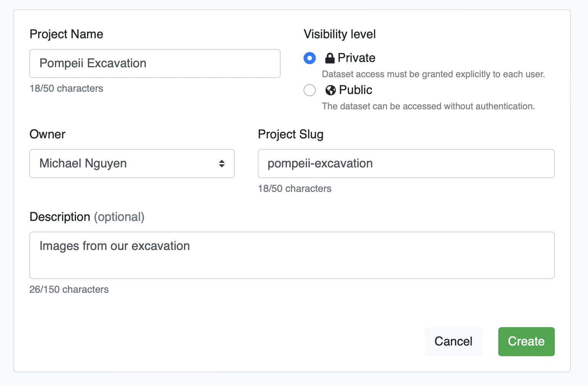Screen dimensions: 588x386
Task: Click 'Dataset access must be granted explicitly' text
Action: [433, 74]
